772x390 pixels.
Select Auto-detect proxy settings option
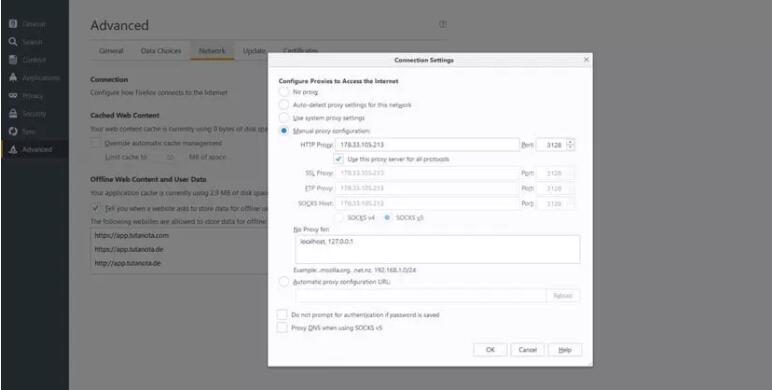click(x=284, y=105)
